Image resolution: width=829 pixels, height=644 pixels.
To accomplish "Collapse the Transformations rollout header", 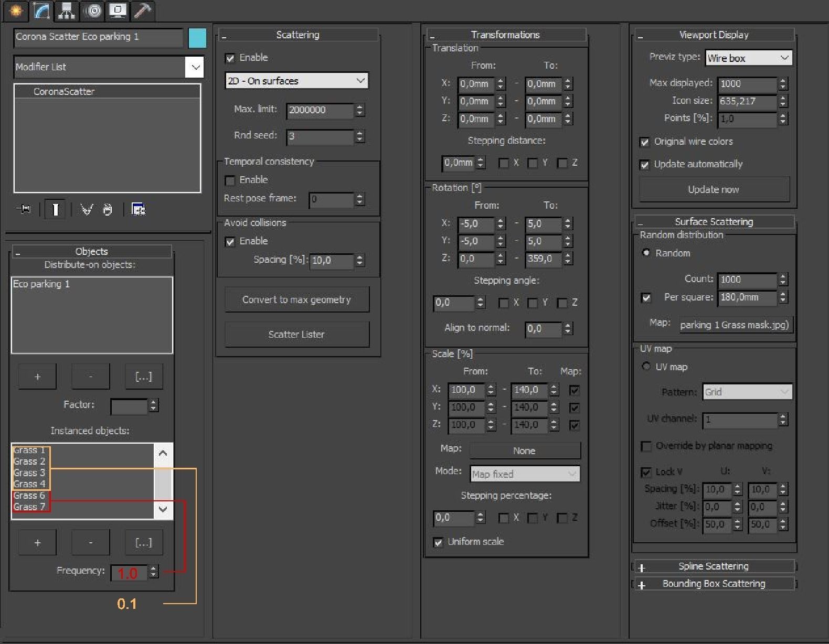I will point(506,35).
